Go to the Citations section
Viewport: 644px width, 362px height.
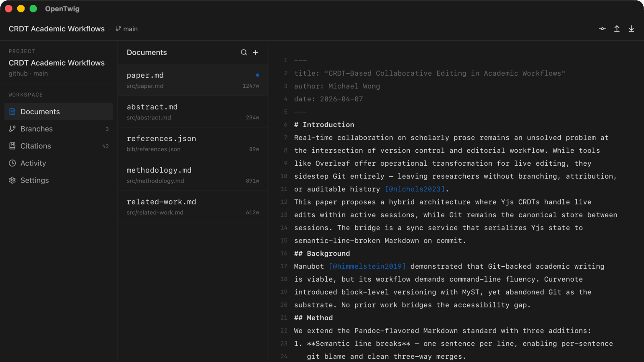tap(59, 146)
